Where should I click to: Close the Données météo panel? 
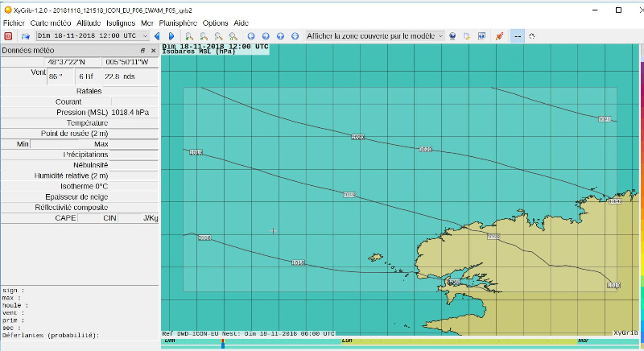[153, 51]
